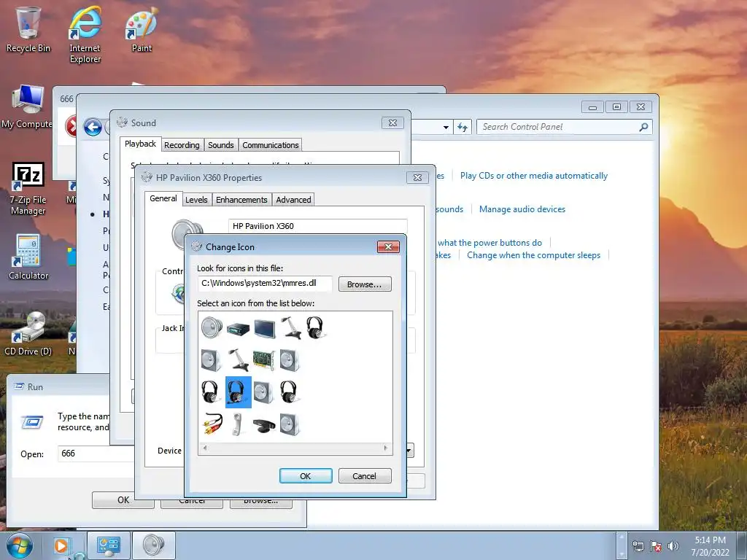The height and width of the screenshot is (560, 747).
Task: Click the Control Panel back arrow button
Action: [93, 127]
